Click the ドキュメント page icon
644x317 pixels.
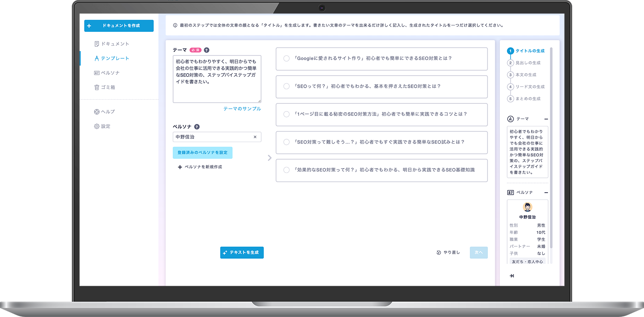pos(97,44)
